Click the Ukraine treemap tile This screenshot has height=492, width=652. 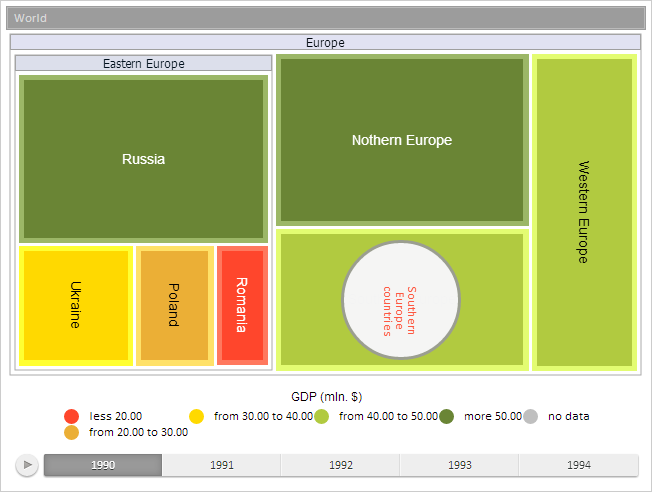76,305
